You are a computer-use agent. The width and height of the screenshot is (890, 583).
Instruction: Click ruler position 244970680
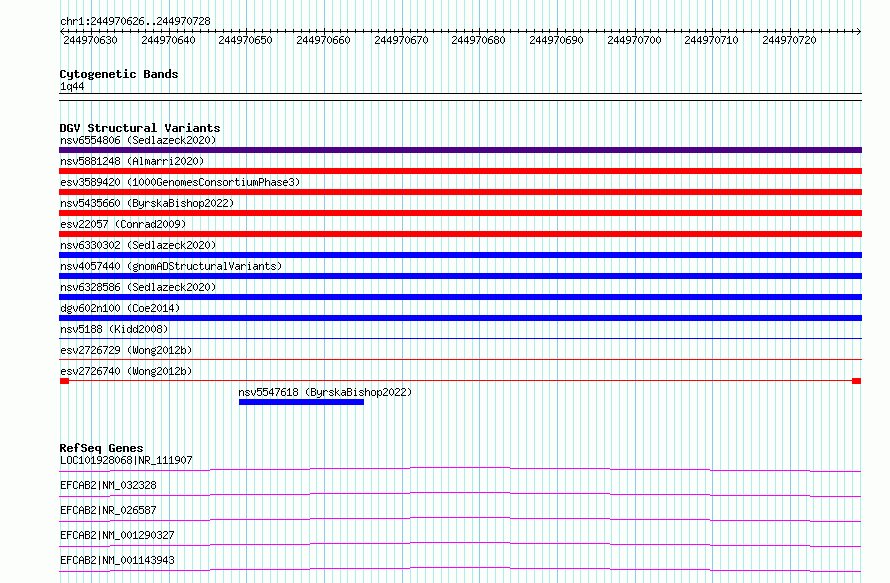pos(478,40)
